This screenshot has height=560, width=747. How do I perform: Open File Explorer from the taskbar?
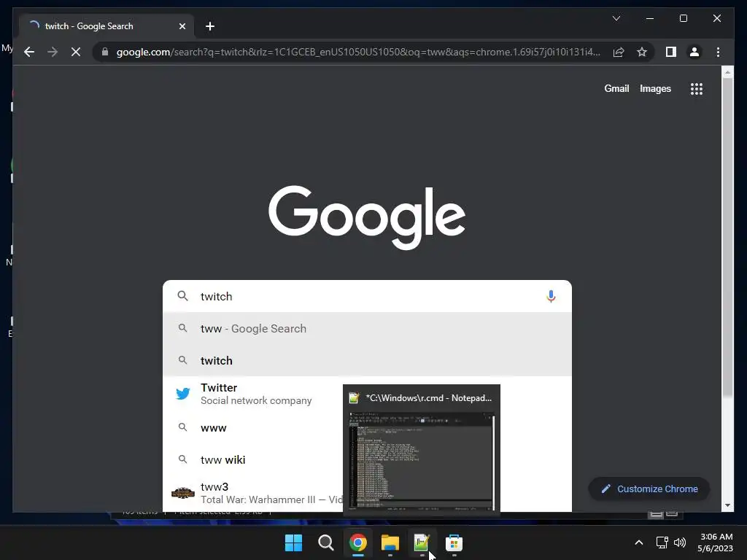pos(390,542)
